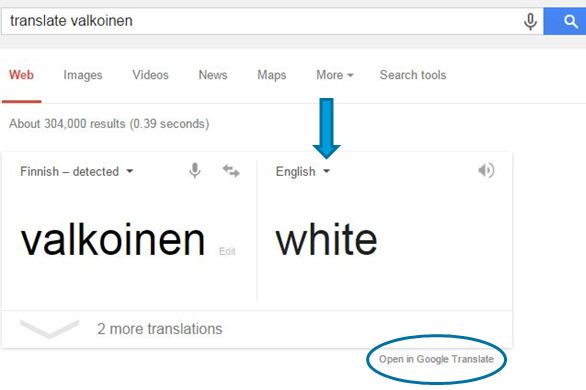
Task: Open Search tools options
Action: (x=413, y=75)
